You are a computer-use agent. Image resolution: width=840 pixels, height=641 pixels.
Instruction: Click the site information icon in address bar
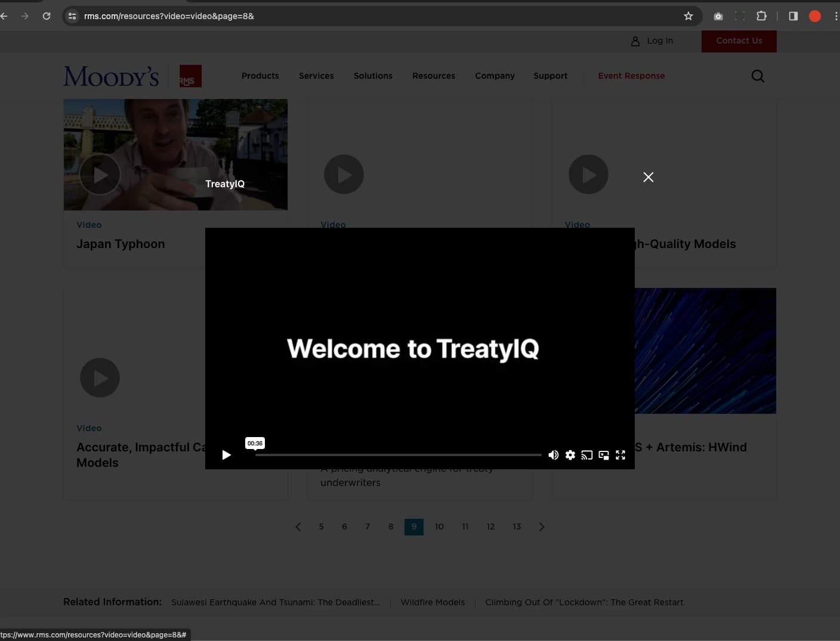click(72, 16)
